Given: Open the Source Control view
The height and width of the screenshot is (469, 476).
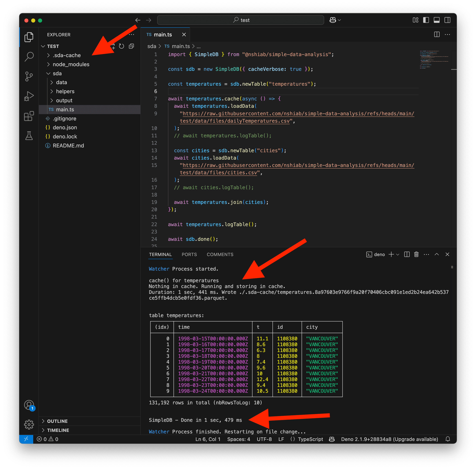Looking at the screenshot, I should coord(29,76).
